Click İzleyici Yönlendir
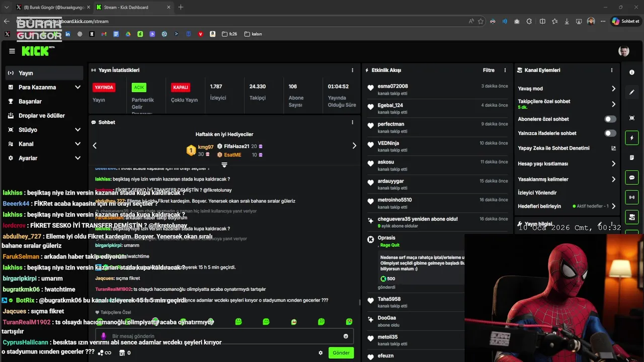Screen dimensions: 644x362 (x=537, y=193)
